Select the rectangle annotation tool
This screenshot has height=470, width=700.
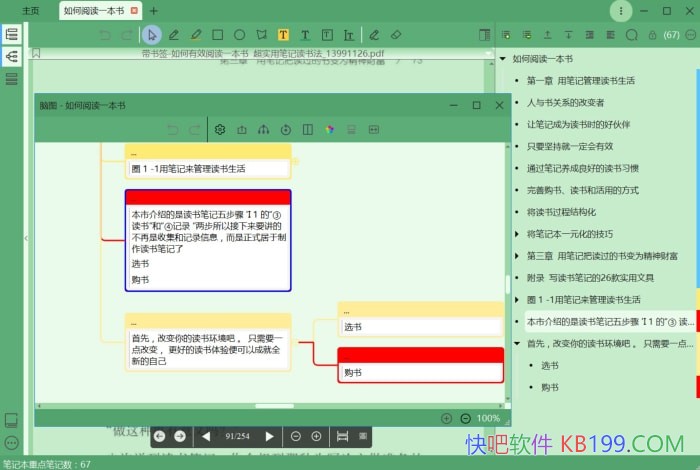217,35
